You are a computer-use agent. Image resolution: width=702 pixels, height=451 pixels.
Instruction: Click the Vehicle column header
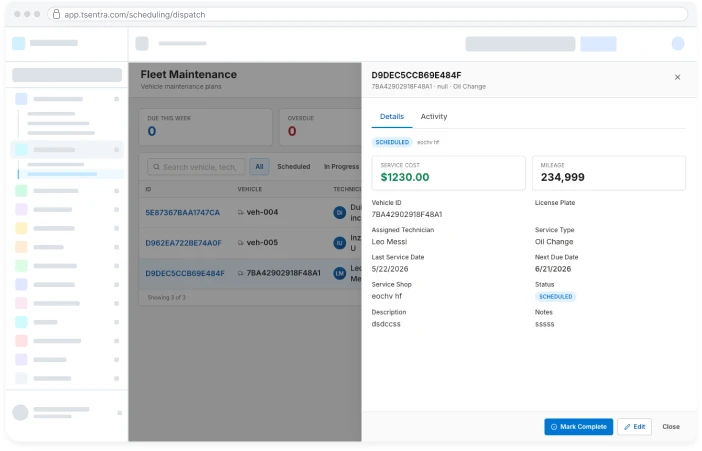(249, 189)
